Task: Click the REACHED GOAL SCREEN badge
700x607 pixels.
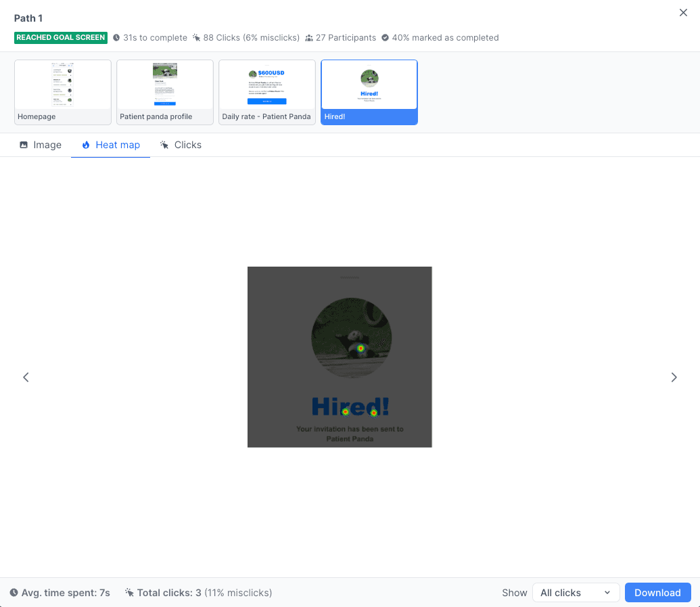Action: click(60, 38)
